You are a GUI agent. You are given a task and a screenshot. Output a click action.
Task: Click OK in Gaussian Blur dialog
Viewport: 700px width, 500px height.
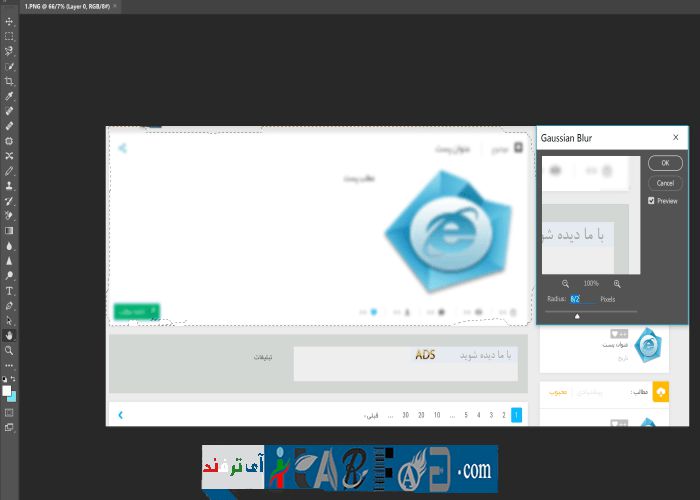(665, 163)
